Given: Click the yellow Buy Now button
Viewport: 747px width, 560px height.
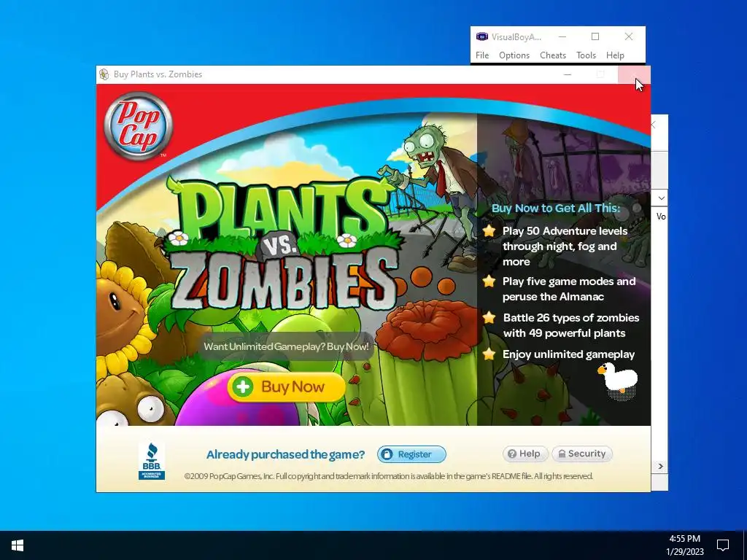Looking at the screenshot, I should pyautogui.click(x=286, y=386).
